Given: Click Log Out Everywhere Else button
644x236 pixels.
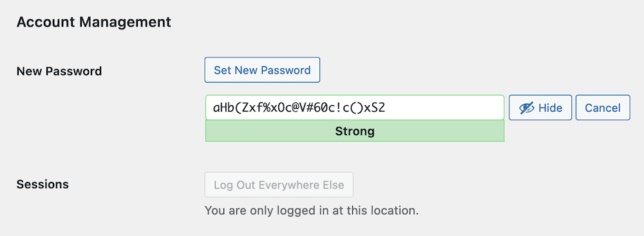Looking at the screenshot, I should (x=279, y=184).
